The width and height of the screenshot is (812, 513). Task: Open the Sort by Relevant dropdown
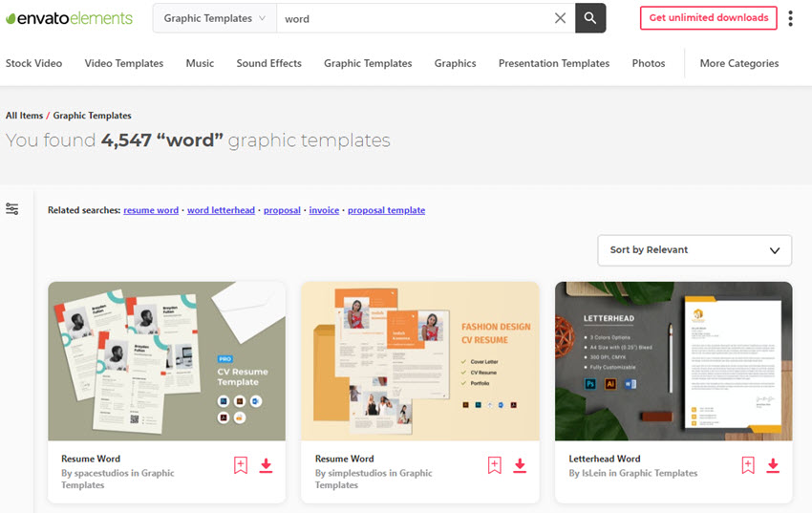pyautogui.click(x=694, y=250)
